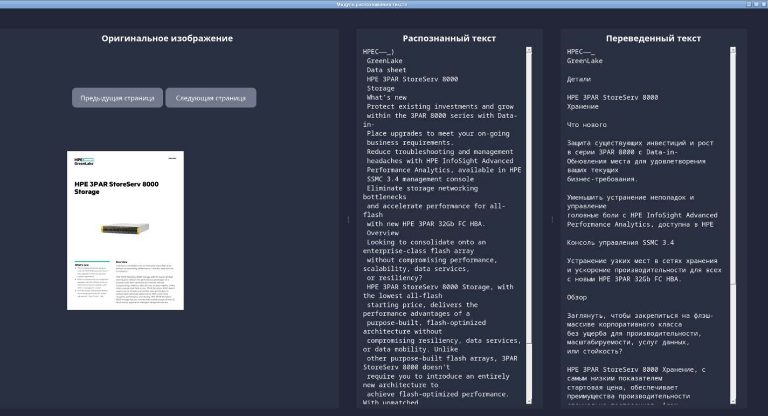Image resolution: width=768 pixels, height=416 pixels.
Task: Click 'or resiliency?' line in recognized text
Action: [394, 278]
